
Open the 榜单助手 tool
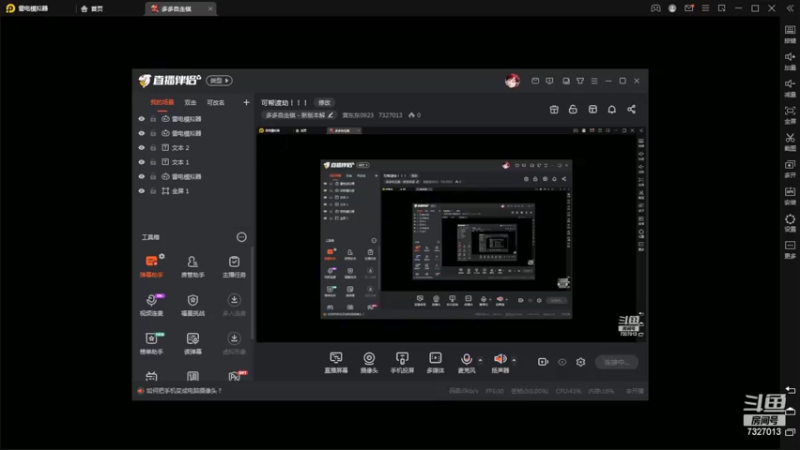pos(152,343)
